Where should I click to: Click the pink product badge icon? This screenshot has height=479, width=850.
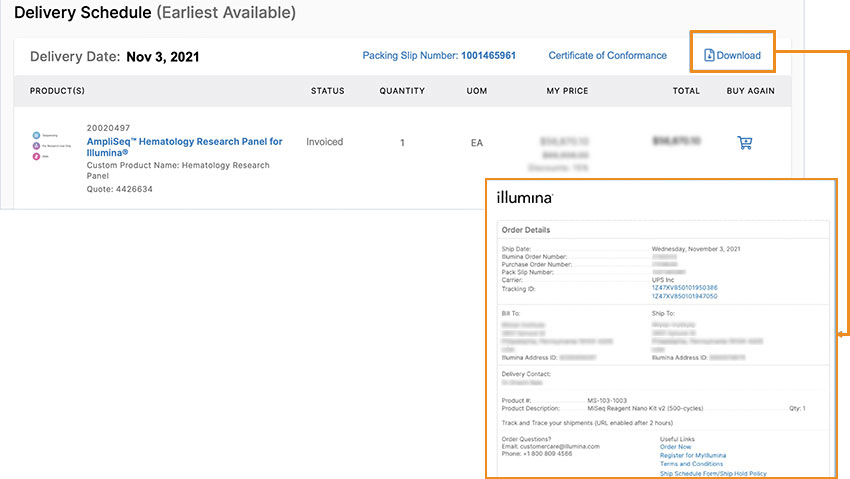click(37, 156)
